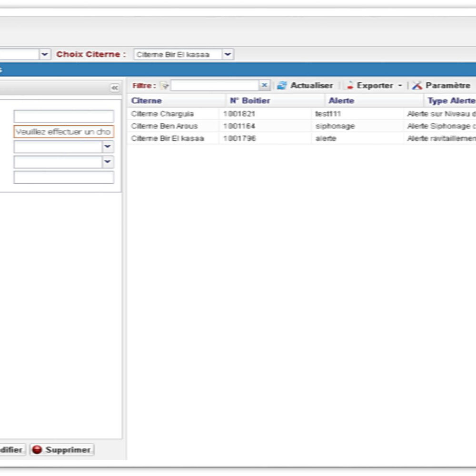Click the Exporter icon in toolbar
476x476 pixels.
tap(350, 86)
